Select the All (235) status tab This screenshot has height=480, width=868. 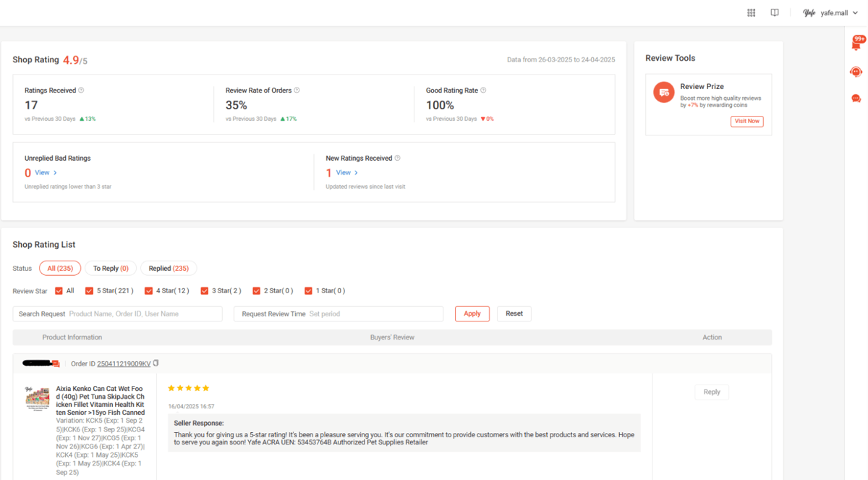click(x=60, y=268)
